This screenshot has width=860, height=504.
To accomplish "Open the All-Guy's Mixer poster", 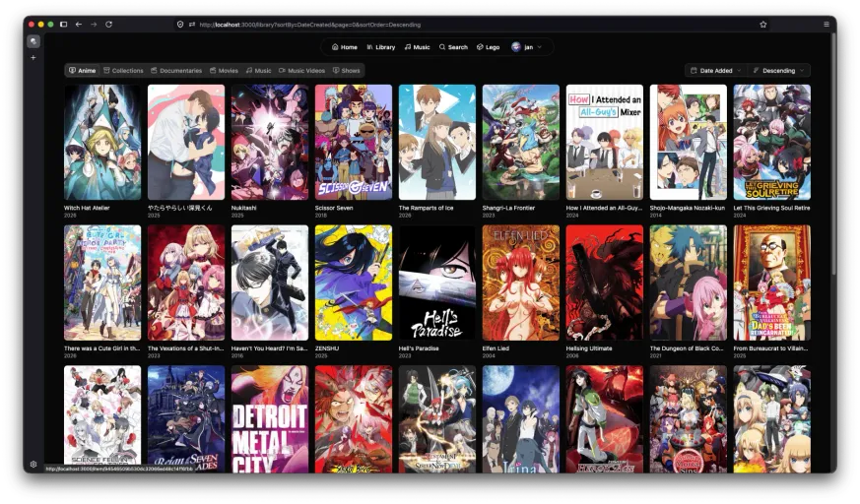I will [x=605, y=143].
